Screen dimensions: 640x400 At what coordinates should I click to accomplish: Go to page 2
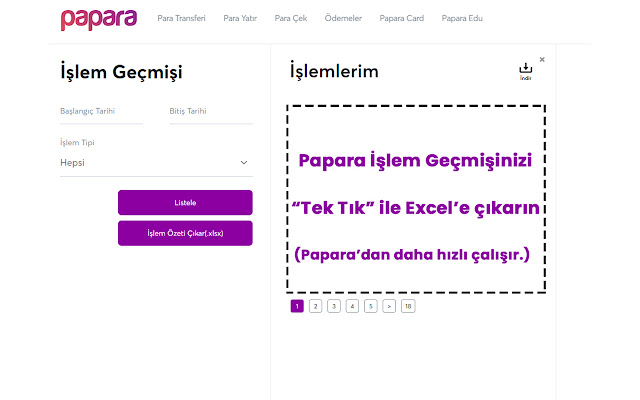pos(316,306)
